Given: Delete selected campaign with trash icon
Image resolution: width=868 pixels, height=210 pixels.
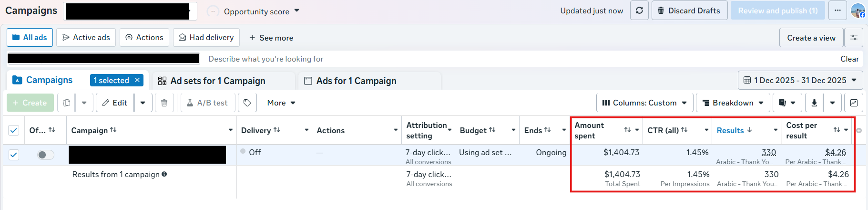Looking at the screenshot, I should [164, 103].
